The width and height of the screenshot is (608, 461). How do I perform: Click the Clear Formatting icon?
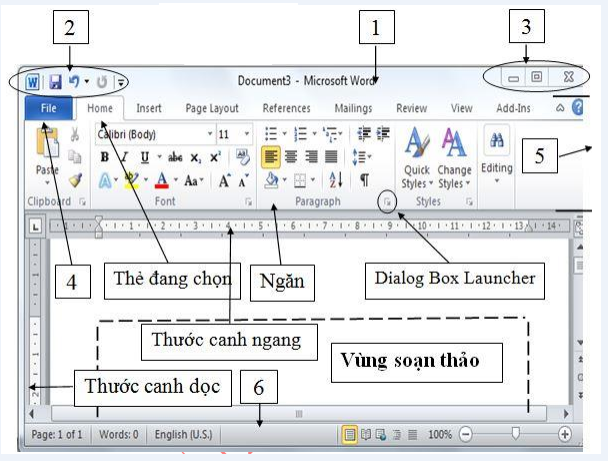point(243,157)
